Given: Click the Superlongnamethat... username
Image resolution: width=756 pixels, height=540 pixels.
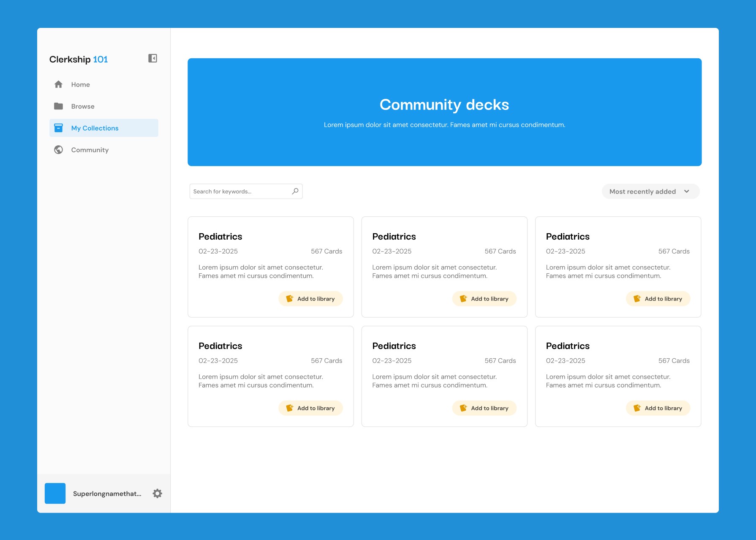Looking at the screenshot, I should pyautogui.click(x=107, y=494).
